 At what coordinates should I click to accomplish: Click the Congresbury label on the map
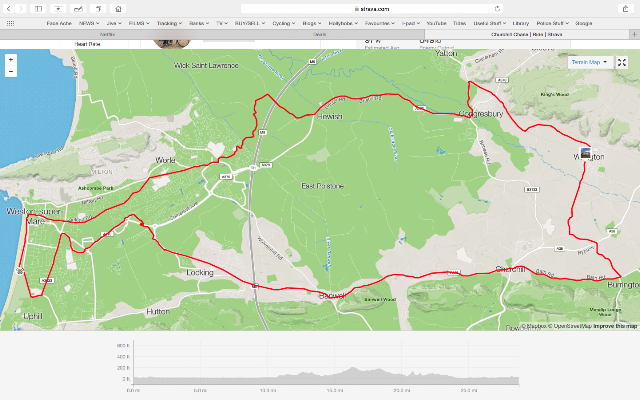[x=481, y=114]
